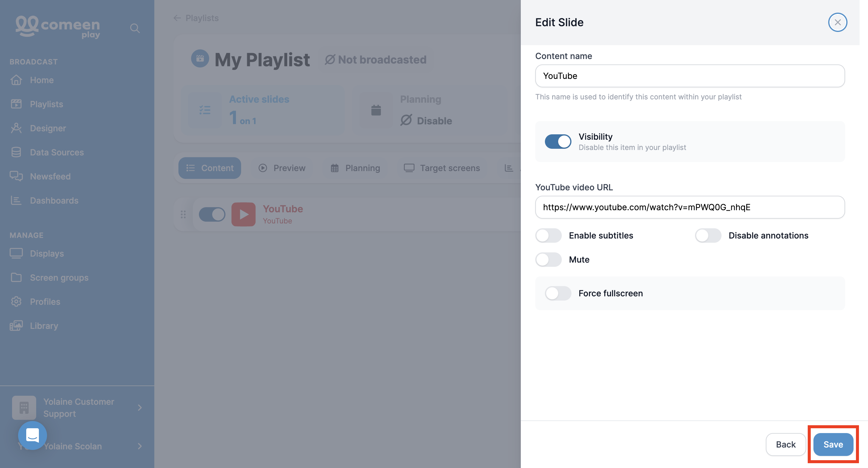Click the organization building icon
The width and height of the screenshot is (868, 468).
[24, 407]
